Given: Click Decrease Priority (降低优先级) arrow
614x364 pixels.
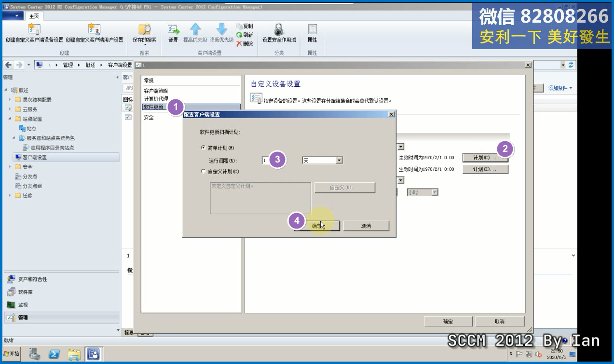Looking at the screenshot, I should pyautogui.click(x=221, y=29).
